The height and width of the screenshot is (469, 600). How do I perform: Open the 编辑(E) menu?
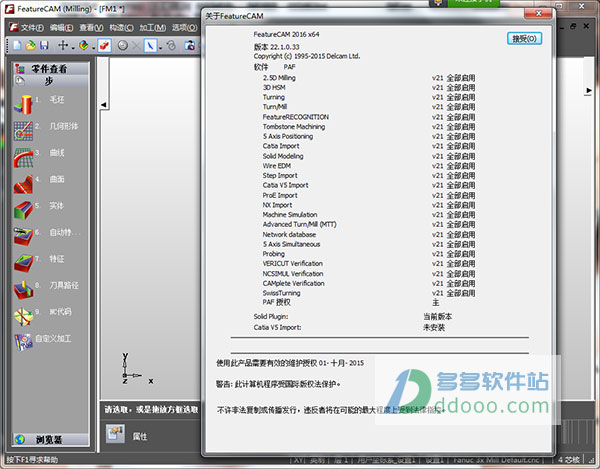pos(62,28)
